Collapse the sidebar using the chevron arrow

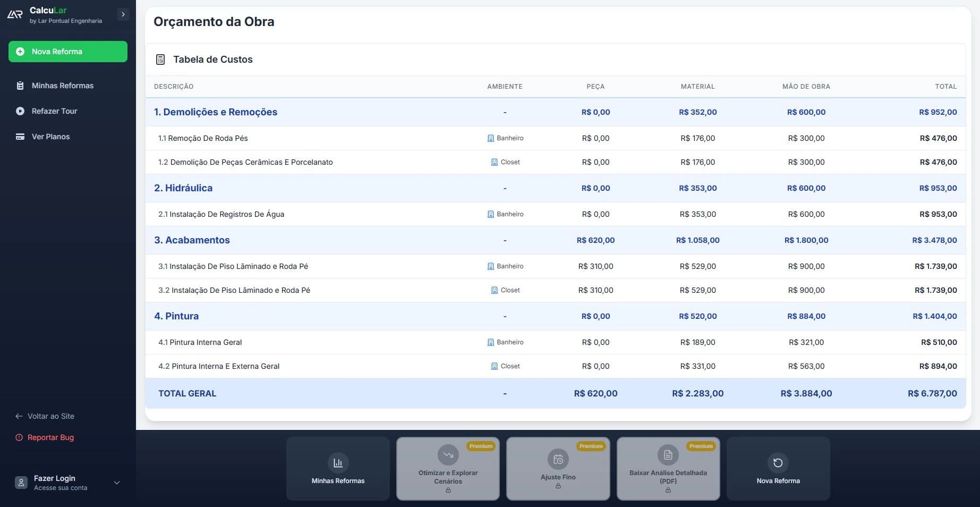[x=123, y=14]
